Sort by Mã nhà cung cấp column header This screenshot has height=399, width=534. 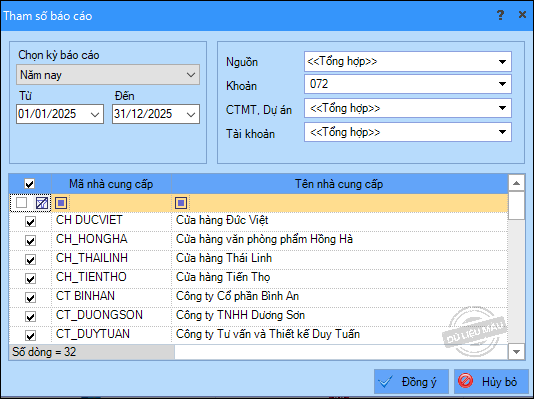(111, 184)
